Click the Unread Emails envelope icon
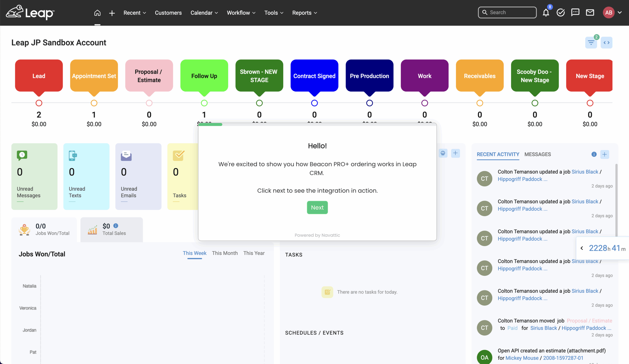 (126, 155)
